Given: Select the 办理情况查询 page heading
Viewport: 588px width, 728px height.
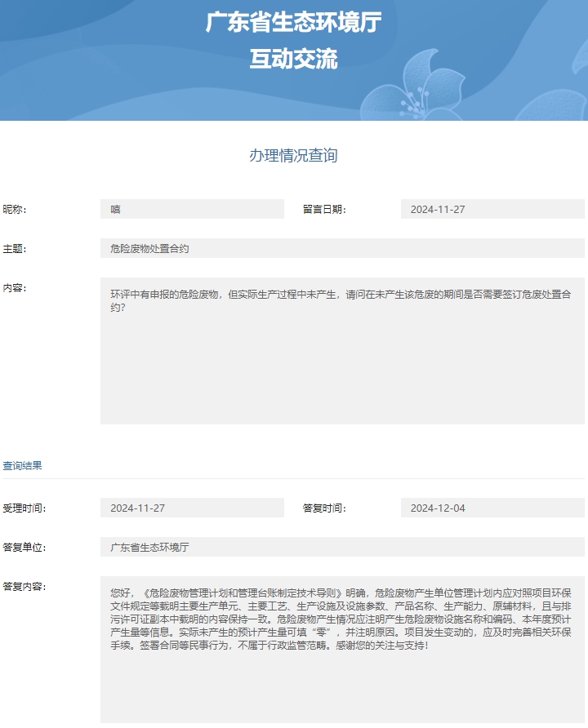Looking at the screenshot, I should pos(293,156).
